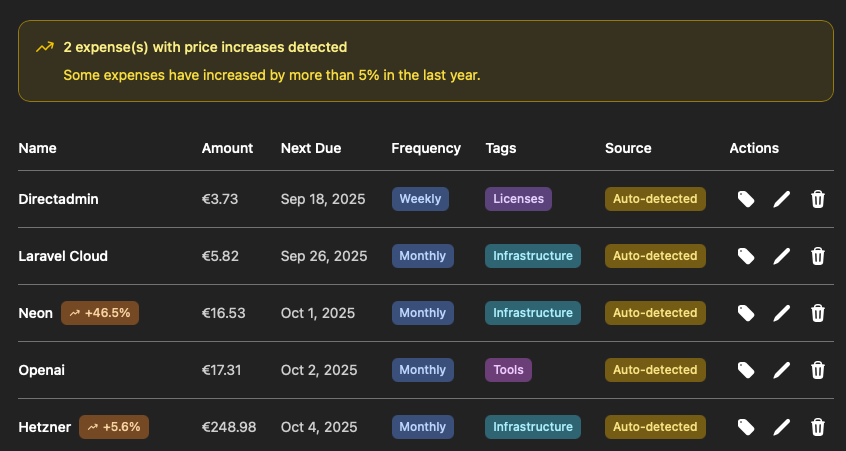Click the trending-up icon in warning banner
The height and width of the screenshot is (451, 846).
click(44, 47)
